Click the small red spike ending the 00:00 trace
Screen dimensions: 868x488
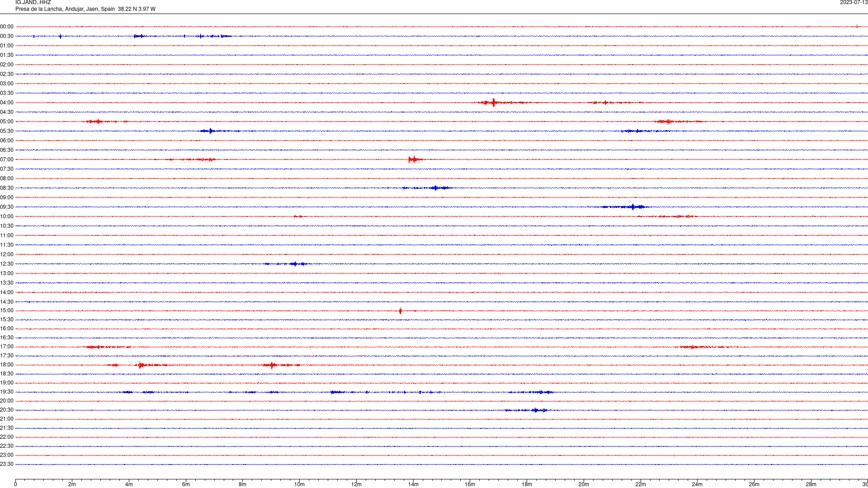857,26
